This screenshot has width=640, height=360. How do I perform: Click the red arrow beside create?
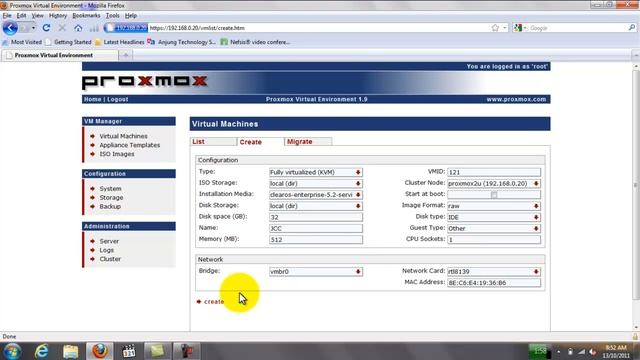click(x=199, y=302)
